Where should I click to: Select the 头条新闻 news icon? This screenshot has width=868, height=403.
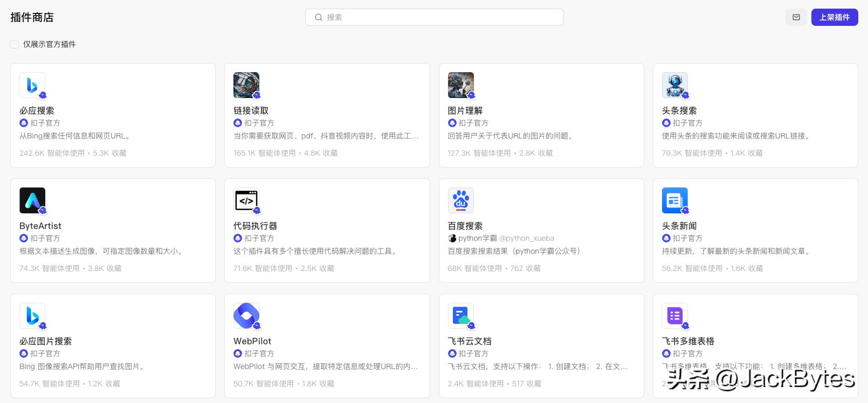pos(675,200)
